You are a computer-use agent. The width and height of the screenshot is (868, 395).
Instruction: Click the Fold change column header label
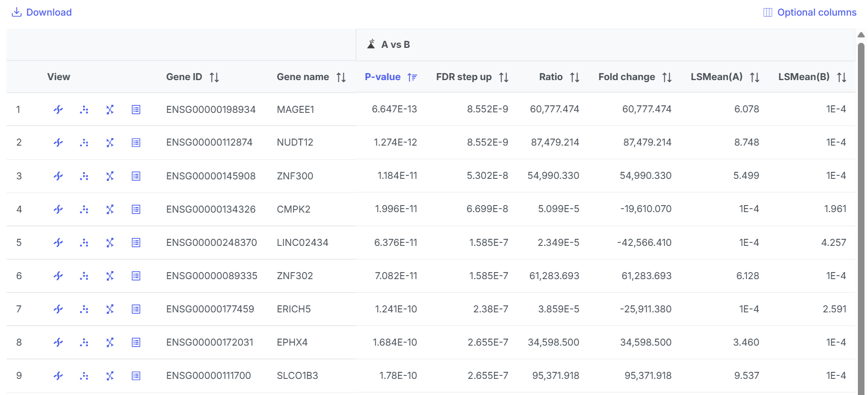pos(627,77)
